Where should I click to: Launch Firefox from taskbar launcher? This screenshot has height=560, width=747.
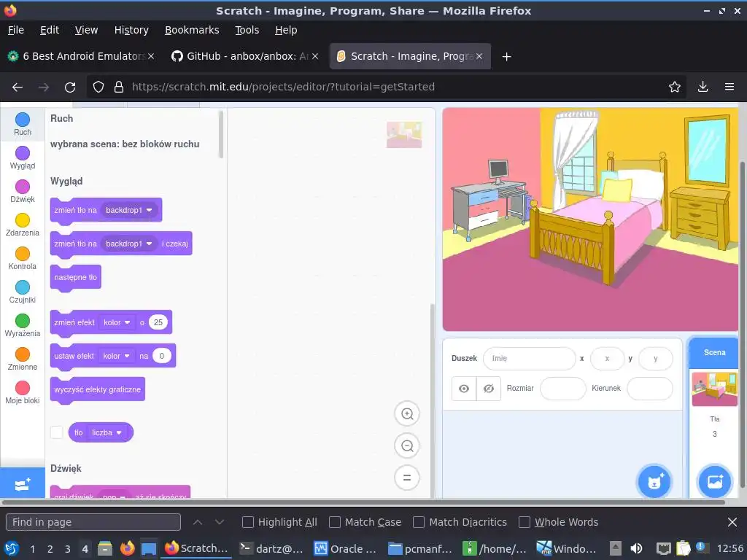tap(127, 548)
